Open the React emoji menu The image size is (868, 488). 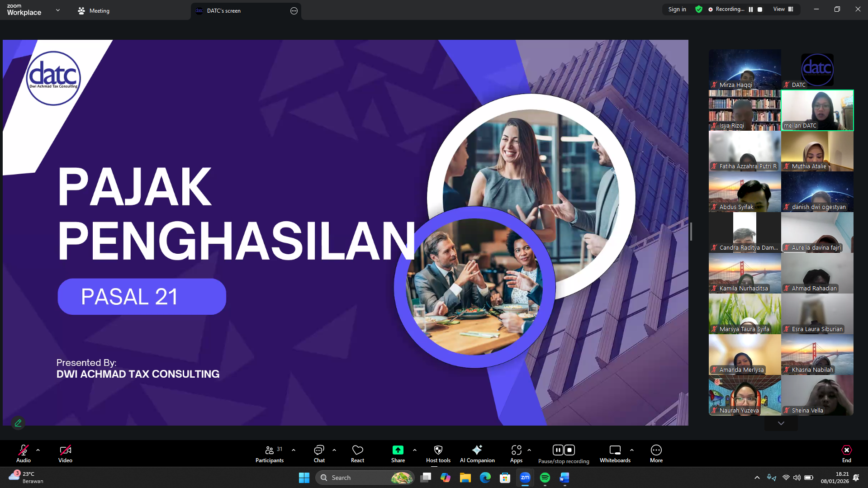click(357, 453)
